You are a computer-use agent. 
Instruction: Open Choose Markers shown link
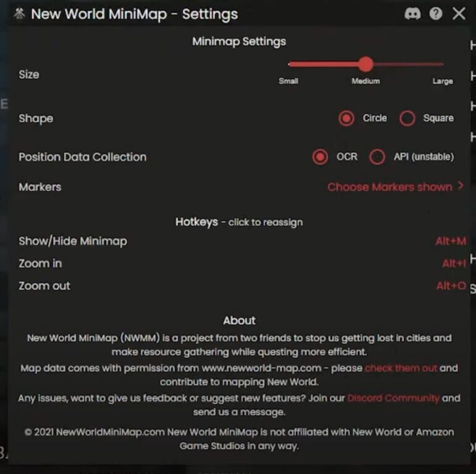point(390,187)
